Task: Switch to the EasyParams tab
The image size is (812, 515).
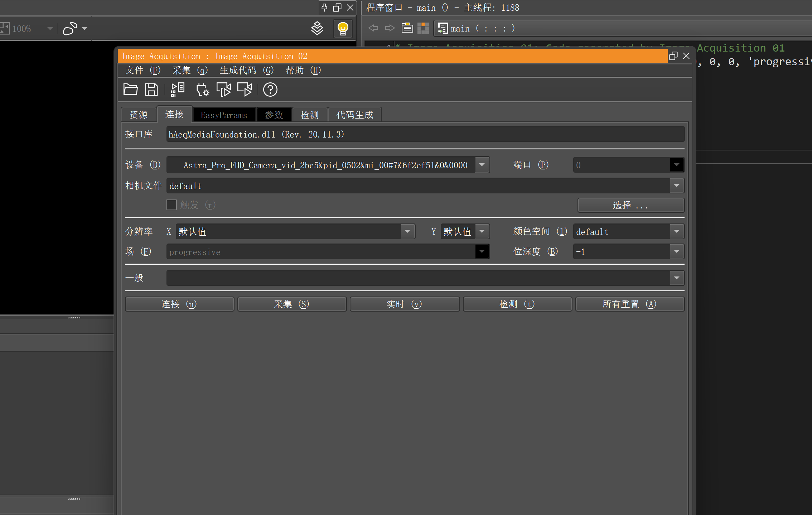Action: click(x=224, y=115)
